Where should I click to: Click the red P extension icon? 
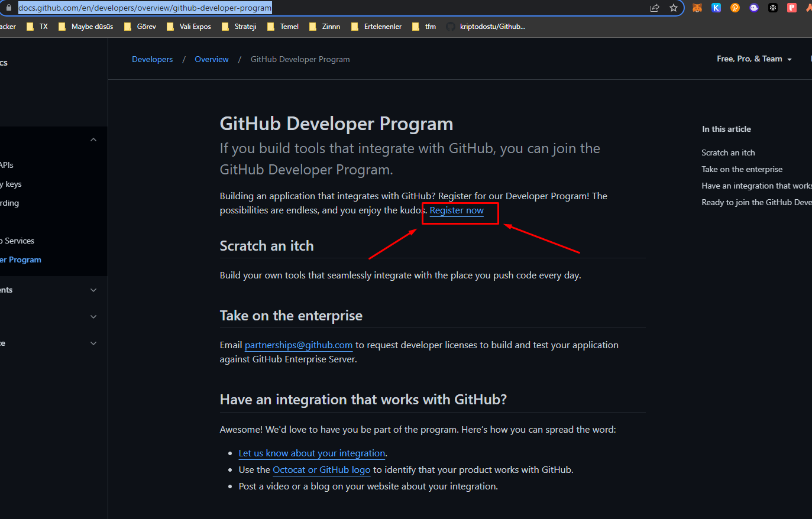(792, 8)
